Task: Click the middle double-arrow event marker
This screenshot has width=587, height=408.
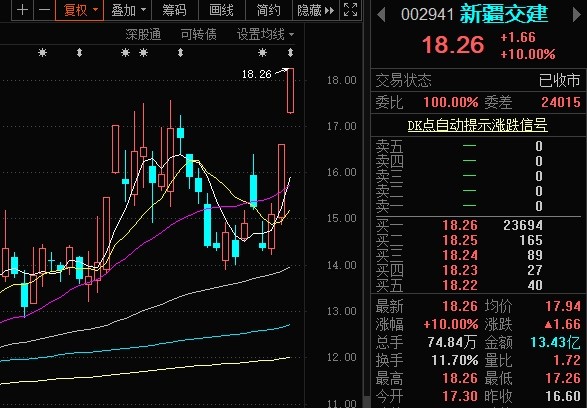Action: tap(180, 53)
